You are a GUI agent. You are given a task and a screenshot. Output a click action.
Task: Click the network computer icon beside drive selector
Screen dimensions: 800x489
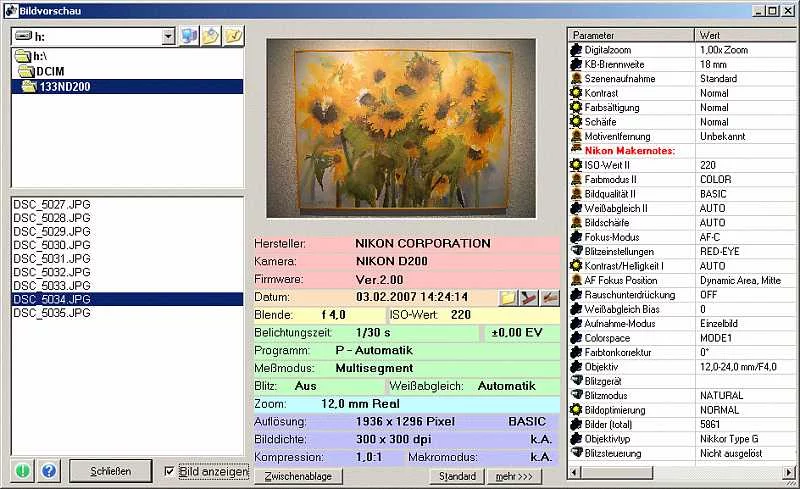coord(190,37)
